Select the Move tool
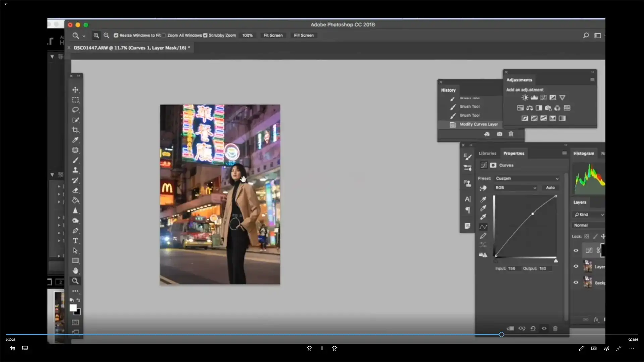 tap(75, 90)
